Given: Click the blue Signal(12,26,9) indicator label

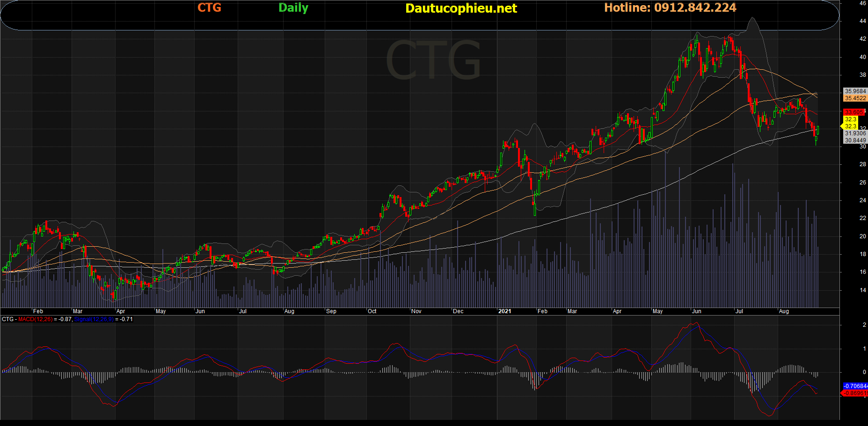Looking at the screenshot, I should tap(94, 319).
